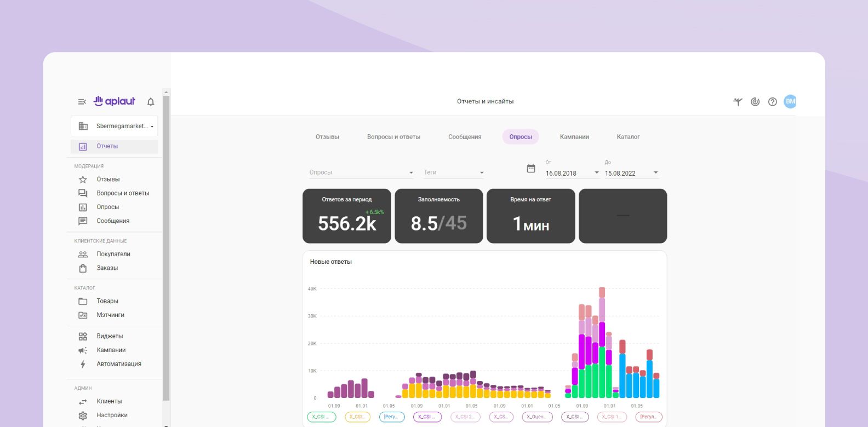Click the lightning icon beside Автоматизация
The image size is (868, 427).
(83, 364)
